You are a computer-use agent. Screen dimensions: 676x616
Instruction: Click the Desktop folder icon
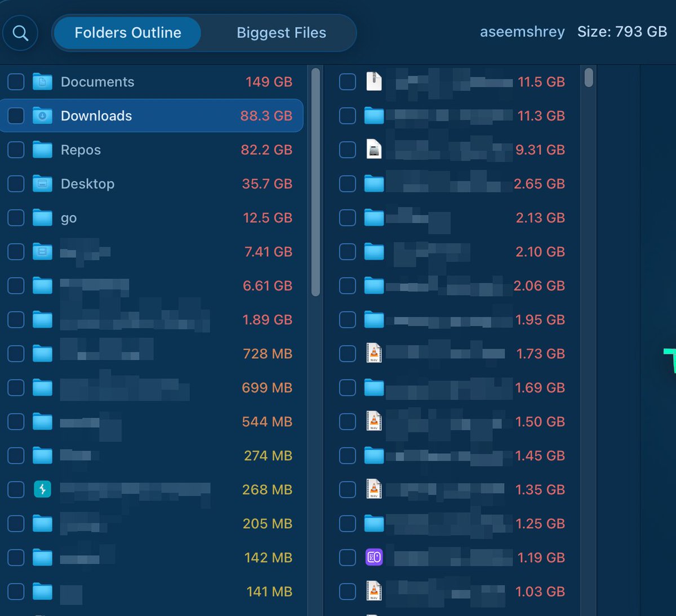point(42,184)
